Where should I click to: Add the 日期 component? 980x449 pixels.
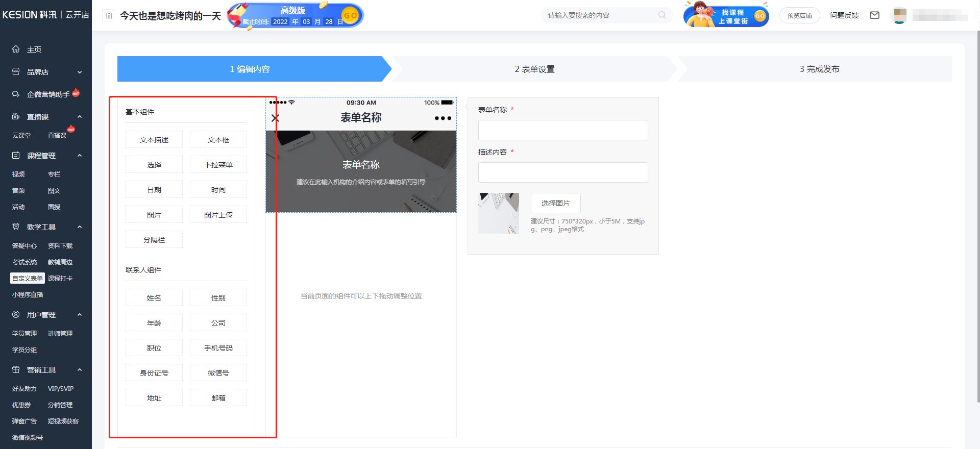154,190
